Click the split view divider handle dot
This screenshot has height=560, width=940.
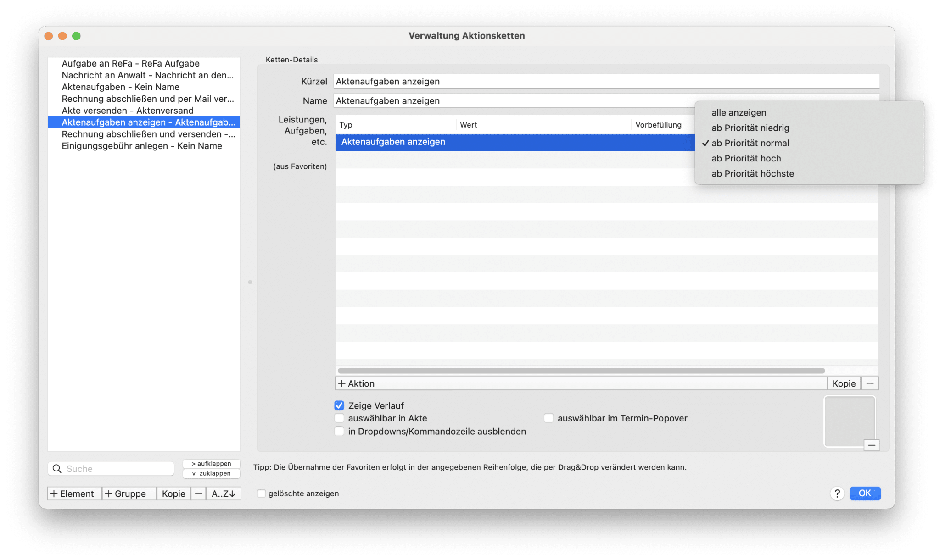tap(250, 282)
